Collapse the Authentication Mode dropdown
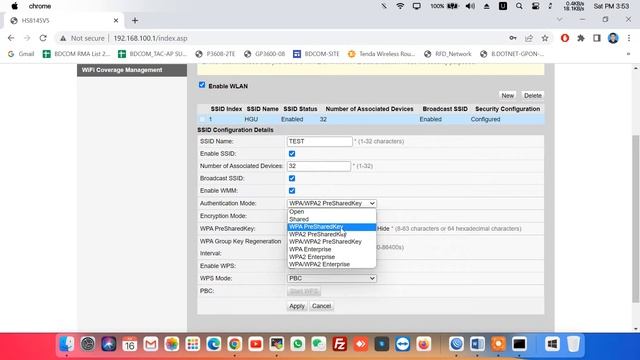The height and width of the screenshot is (360, 640). pyautogui.click(x=332, y=203)
